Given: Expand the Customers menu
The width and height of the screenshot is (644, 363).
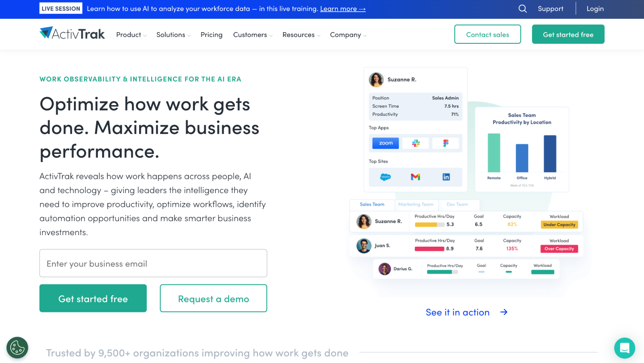Looking at the screenshot, I should click(253, 35).
